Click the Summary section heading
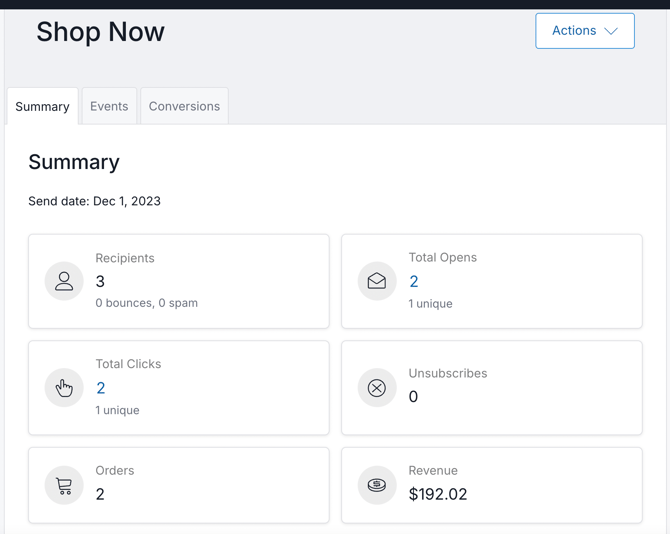670x534 pixels. 74,162
